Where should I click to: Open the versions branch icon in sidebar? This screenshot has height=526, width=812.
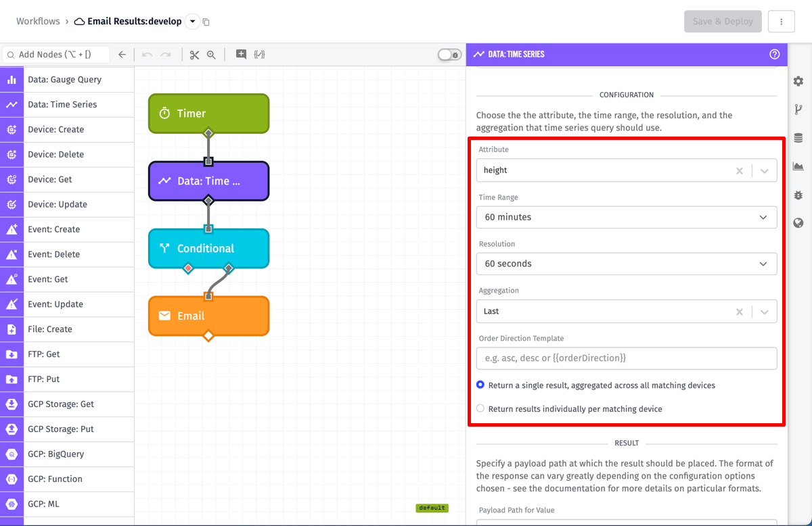point(798,110)
